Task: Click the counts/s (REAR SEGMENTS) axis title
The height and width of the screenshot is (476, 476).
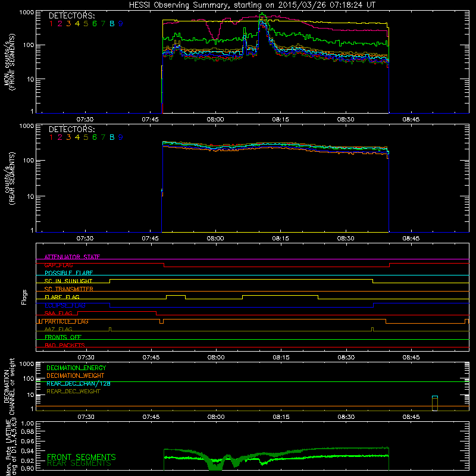Action: coord(9,178)
